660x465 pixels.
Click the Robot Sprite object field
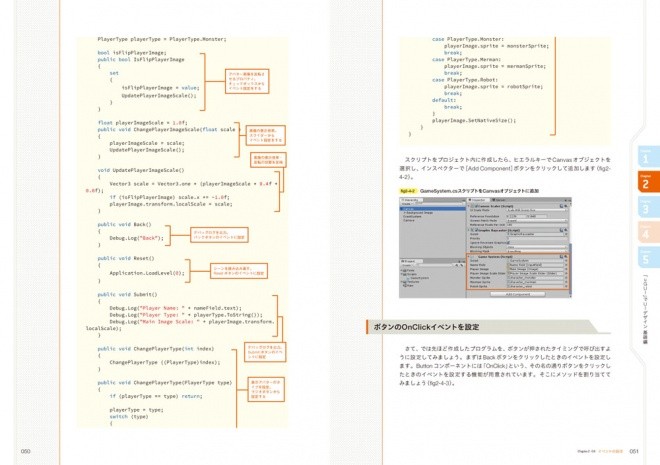pyautogui.click(x=535, y=286)
